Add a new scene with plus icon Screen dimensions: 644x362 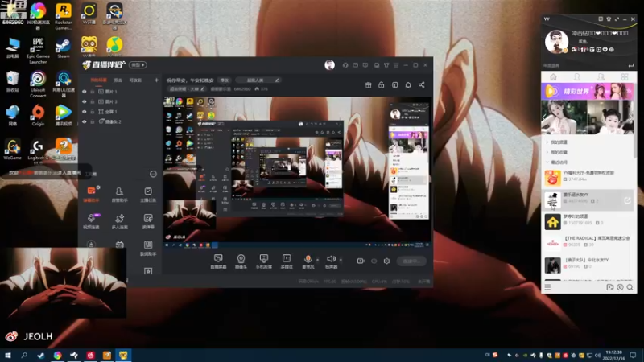[156, 80]
